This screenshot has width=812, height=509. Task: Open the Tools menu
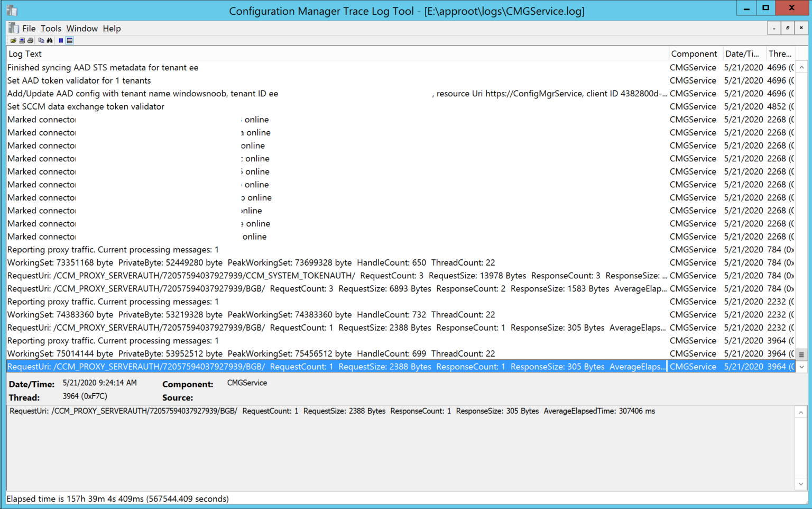[51, 29]
